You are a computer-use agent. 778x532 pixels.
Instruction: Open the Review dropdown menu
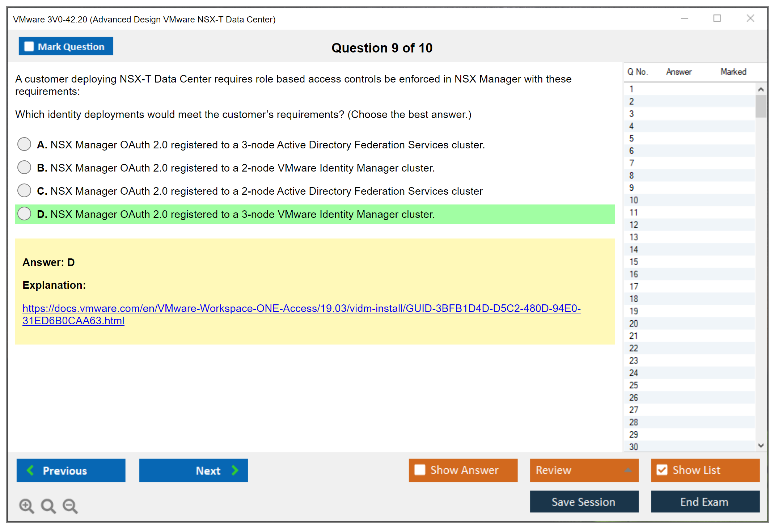coord(628,470)
